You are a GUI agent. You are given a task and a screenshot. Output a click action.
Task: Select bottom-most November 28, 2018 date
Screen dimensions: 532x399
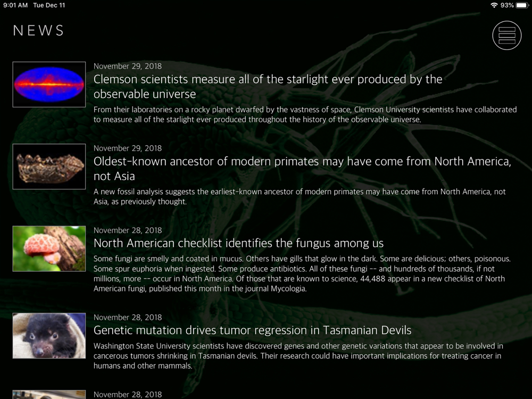click(x=128, y=395)
